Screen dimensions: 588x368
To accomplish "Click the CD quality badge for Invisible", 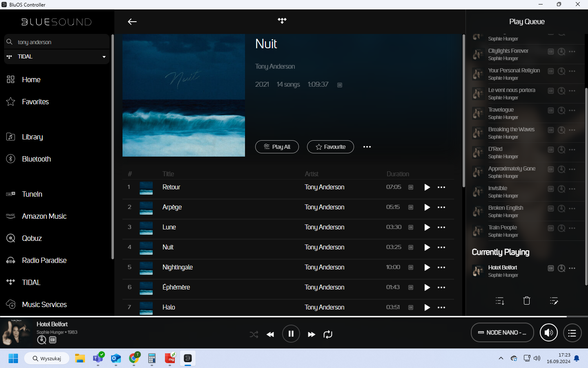I will coord(551,189).
